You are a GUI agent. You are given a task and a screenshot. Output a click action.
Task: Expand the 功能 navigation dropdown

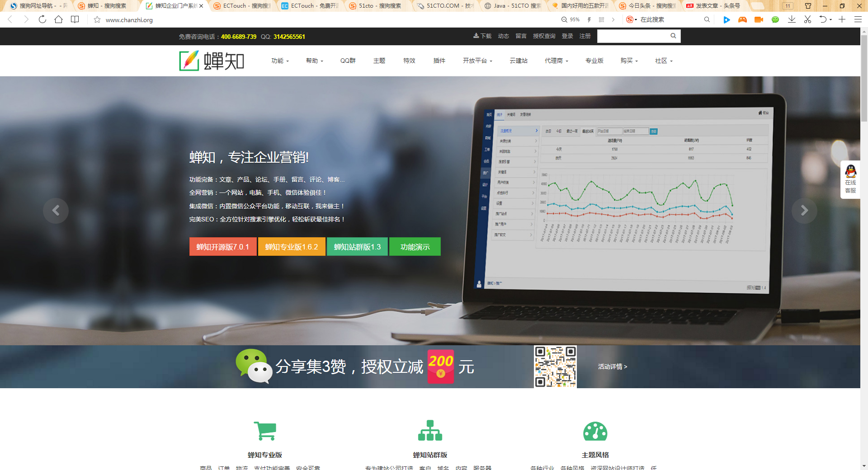click(280, 61)
